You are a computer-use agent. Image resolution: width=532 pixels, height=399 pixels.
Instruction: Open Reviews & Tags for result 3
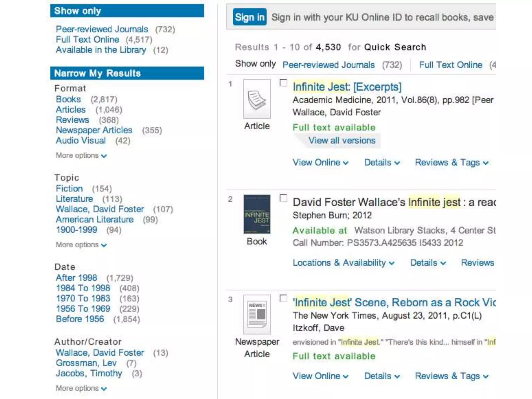(451, 376)
